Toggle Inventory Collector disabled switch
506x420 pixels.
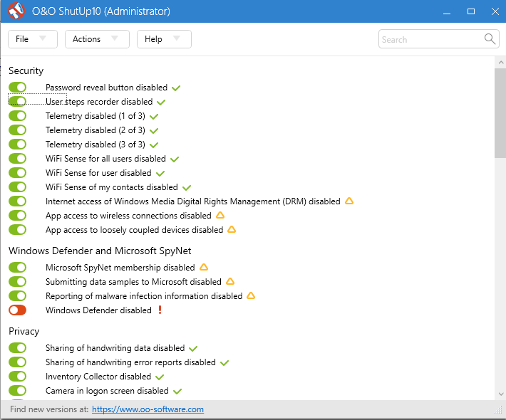pyautogui.click(x=17, y=376)
